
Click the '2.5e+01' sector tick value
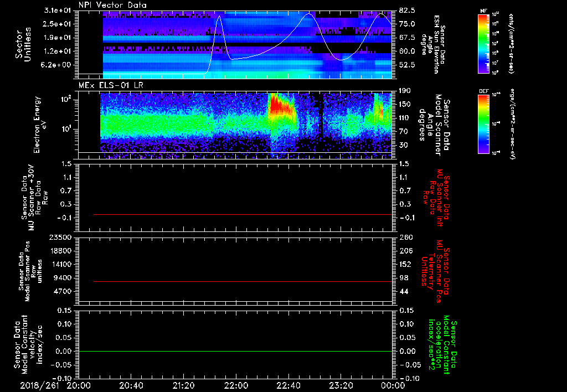pyautogui.click(x=58, y=24)
